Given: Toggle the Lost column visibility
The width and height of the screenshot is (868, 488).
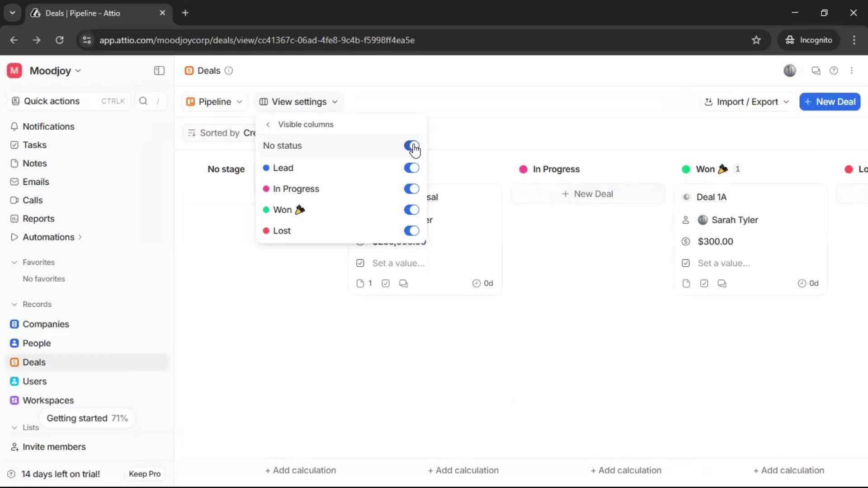Looking at the screenshot, I should (411, 230).
